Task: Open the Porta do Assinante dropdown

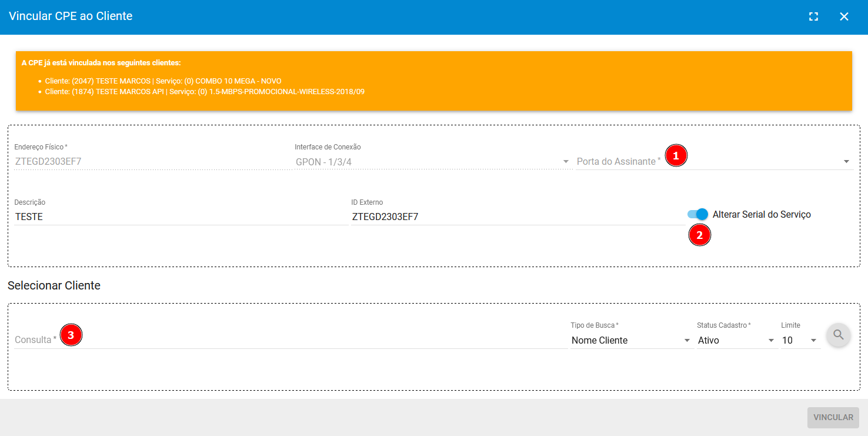Action: pyautogui.click(x=715, y=161)
